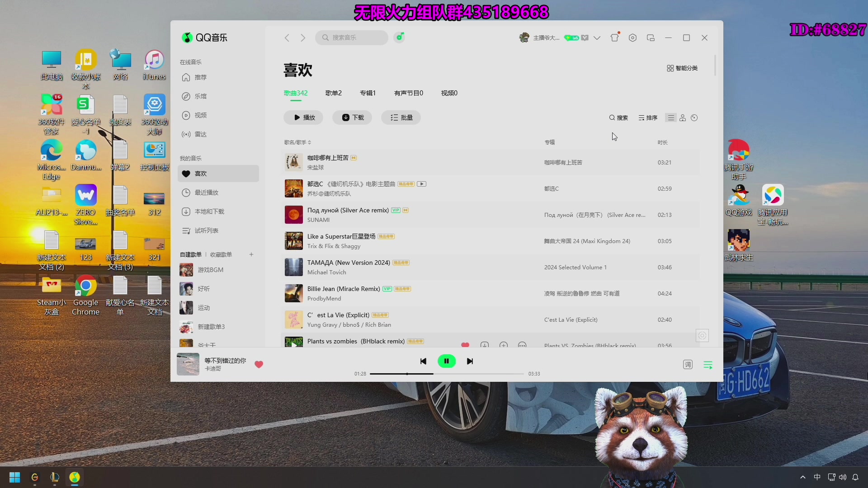
Task: Switch to artist grouping view
Action: [683, 118]
